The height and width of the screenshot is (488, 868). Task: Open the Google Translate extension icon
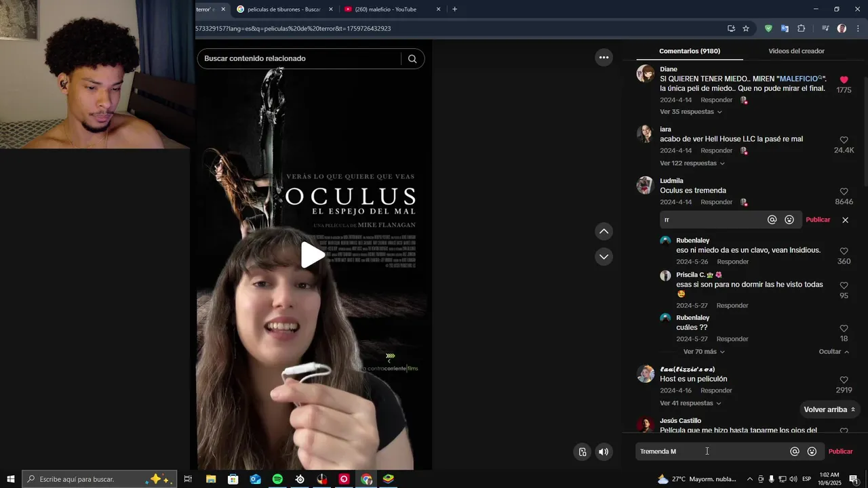pyautogui.click(x=785, y=28)
